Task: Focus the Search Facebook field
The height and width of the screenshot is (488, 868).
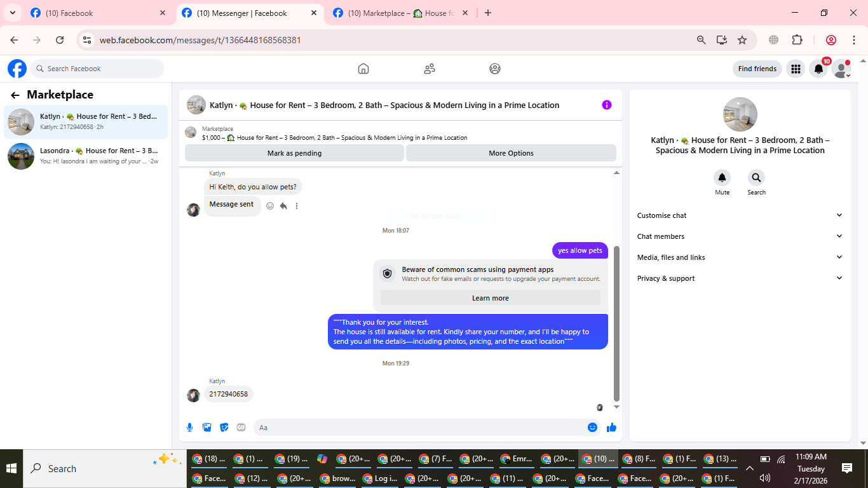Action: (x=97, y=69)
